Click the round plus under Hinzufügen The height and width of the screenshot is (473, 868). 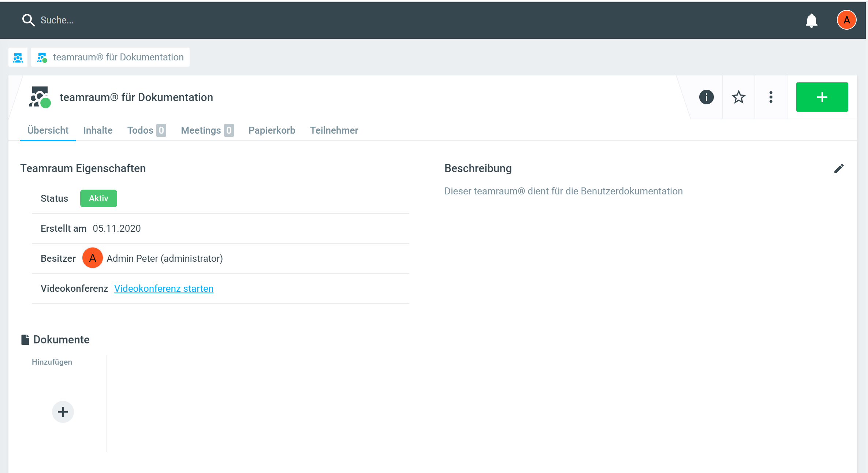[63, 412]
